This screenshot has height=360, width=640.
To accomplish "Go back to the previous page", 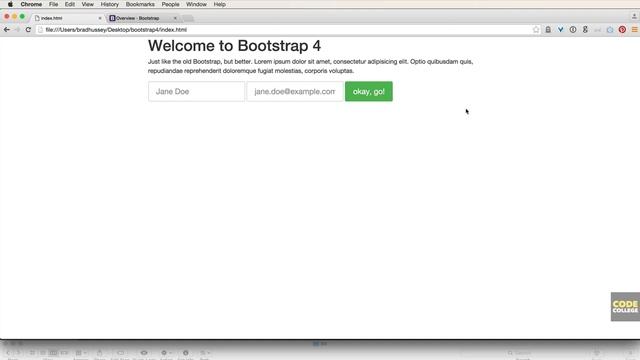I will coord(7,29).
